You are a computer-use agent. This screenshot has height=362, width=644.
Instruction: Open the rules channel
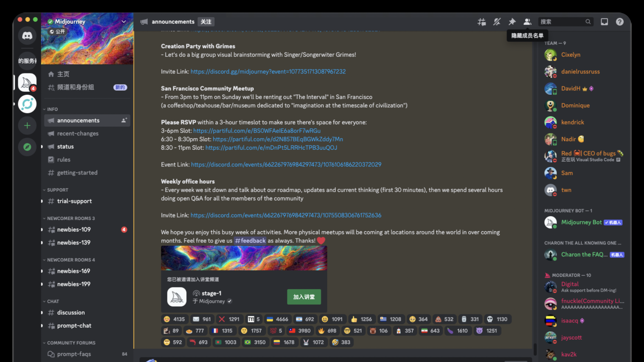click(x=87, y=159)
